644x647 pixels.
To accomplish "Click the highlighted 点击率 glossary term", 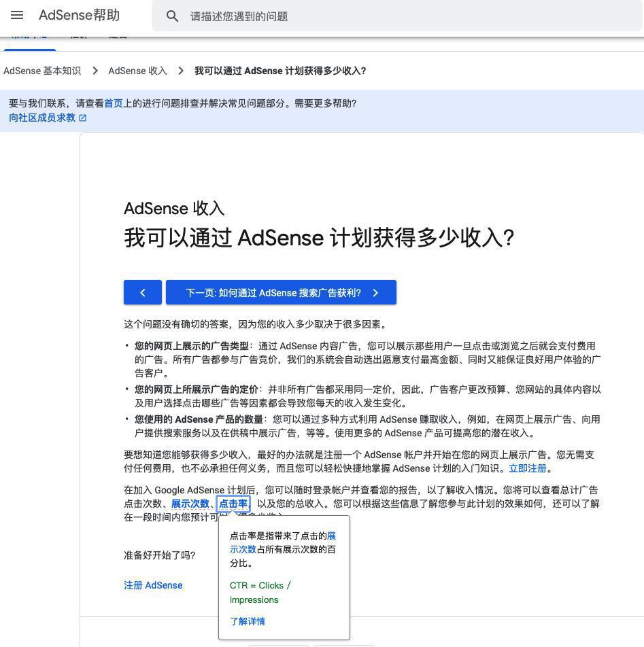I will click(x=233, y=504).
